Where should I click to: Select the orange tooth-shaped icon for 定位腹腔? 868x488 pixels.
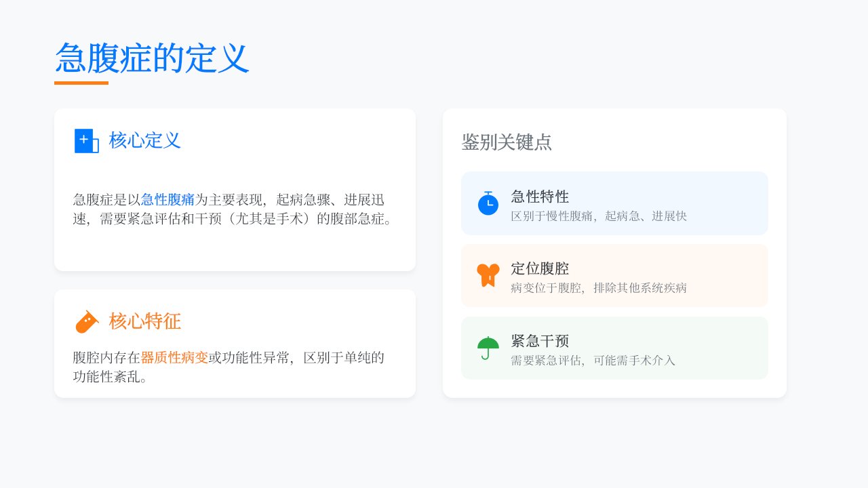tap(488, 275)
